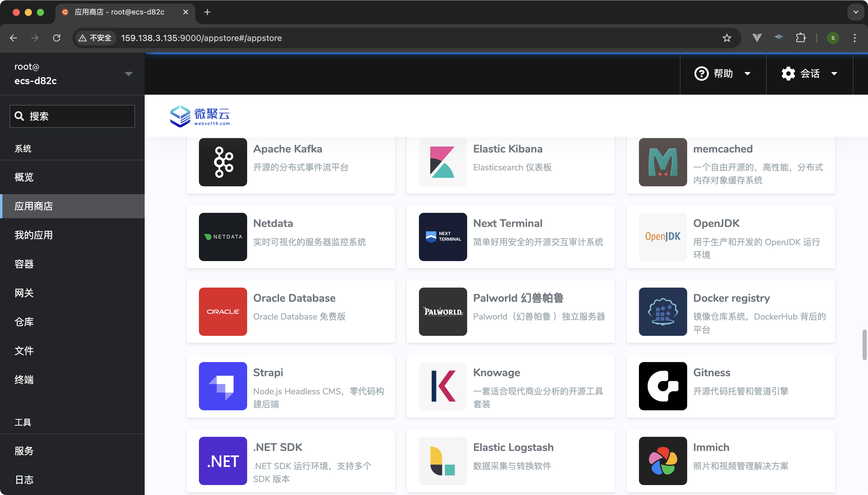Image resolution: width=868 pixels, height=495 pixels.
Task: Open the Docker registry icon
Action: [662, 311]
